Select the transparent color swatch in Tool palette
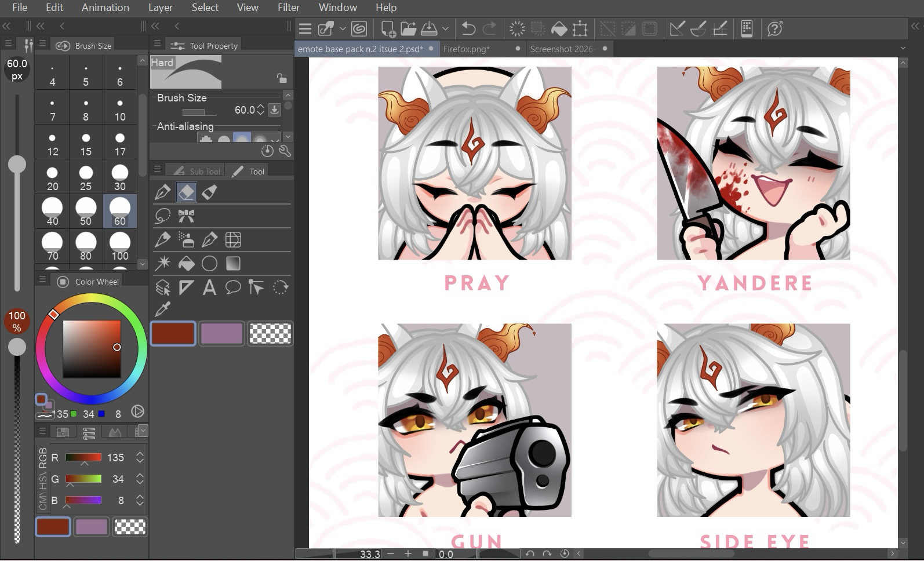The height and width of the screenshot is (561, 924). point(270,334)
